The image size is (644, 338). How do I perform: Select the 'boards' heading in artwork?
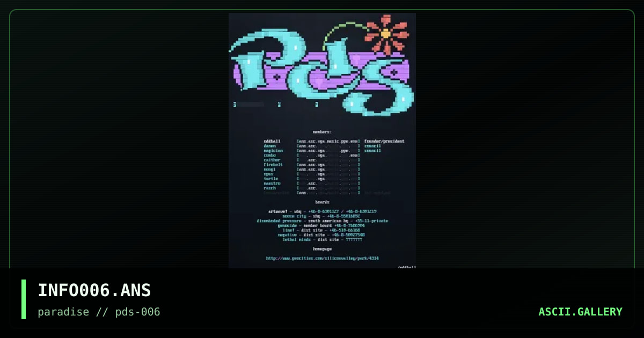tap(322, 202)
